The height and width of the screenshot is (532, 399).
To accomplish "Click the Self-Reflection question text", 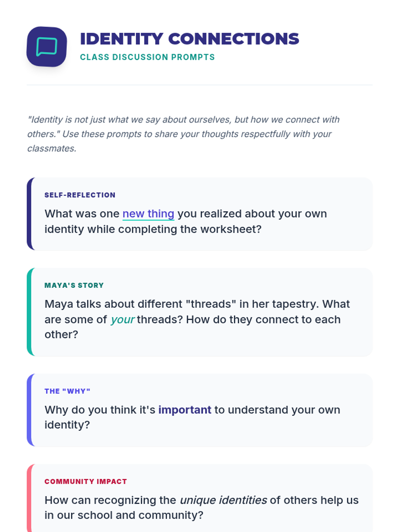I will (x=186, y=221).
